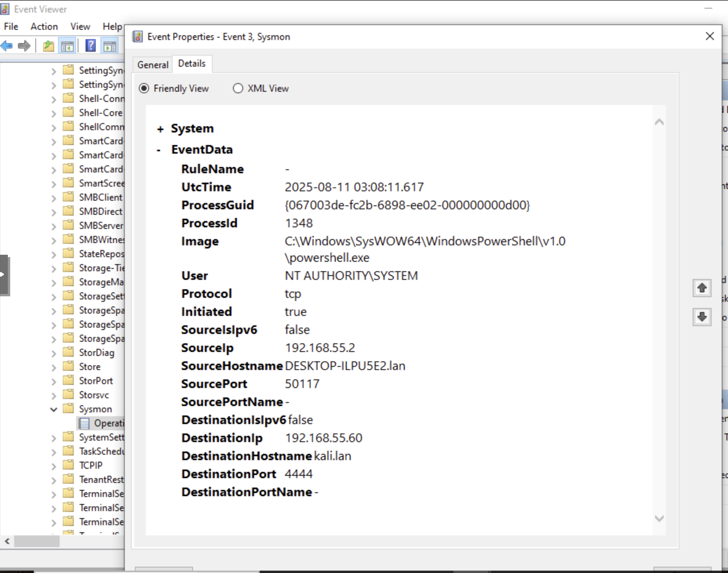Click the Initiated value true
Screen dimensions: 728x573
[296, 312]
